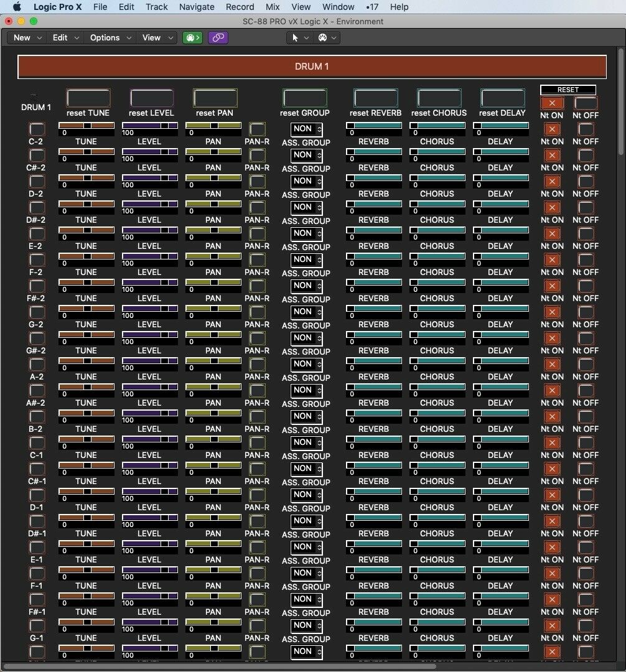Enable the Nt OFF checkbox on the C-2 row
The image size is (626, 672).
585,129
